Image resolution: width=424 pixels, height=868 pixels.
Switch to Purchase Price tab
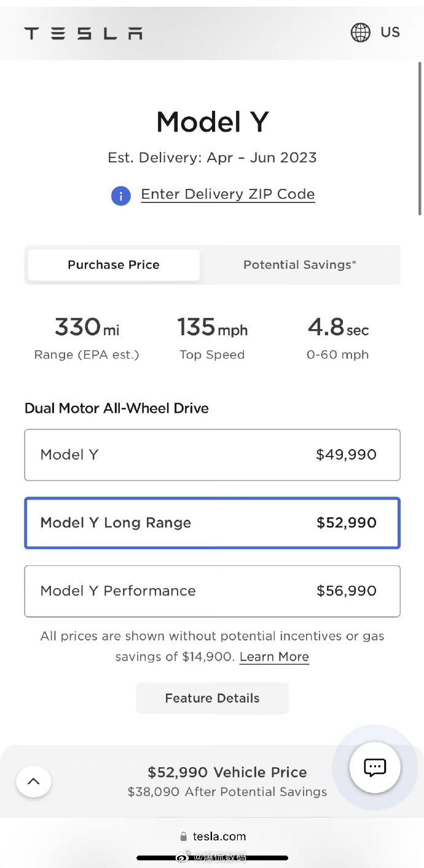[114, 265]
